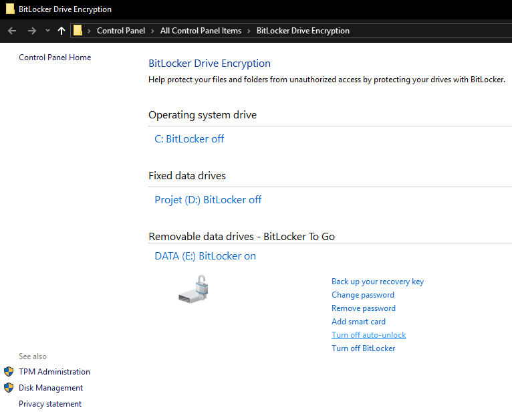
Task: Click the Operating system drive heading
Action: [x=203, y=115]
